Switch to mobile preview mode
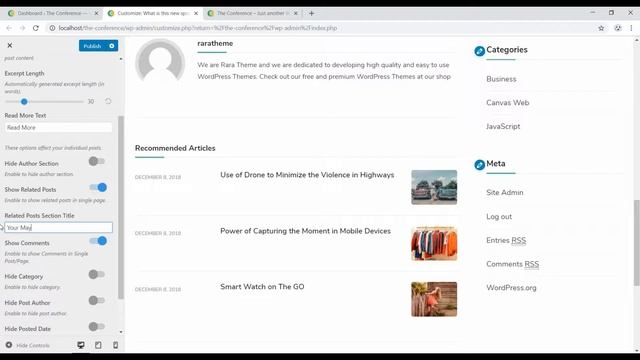The height and width of the screenshot is (360, 640). click(x=116, y=345)
